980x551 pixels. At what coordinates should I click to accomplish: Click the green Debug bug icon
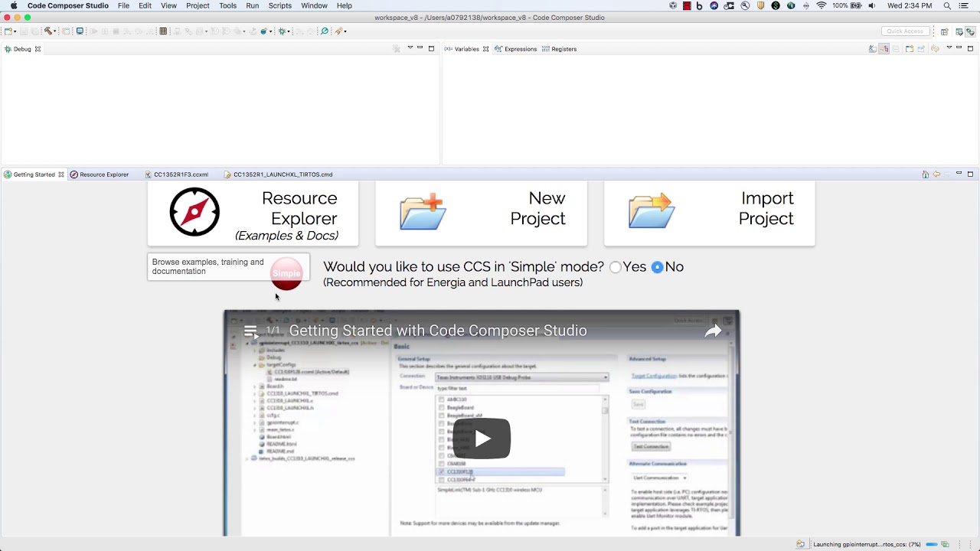283,31
